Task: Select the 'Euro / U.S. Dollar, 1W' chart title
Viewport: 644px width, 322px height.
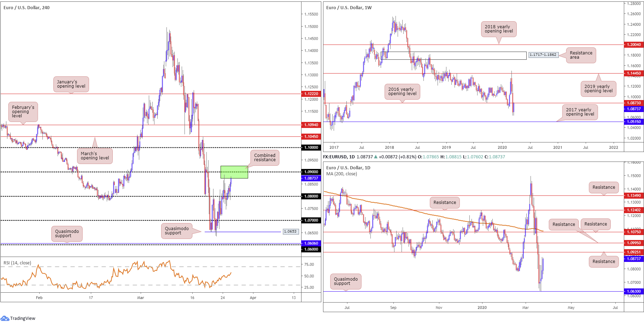Action: [x=349, y=7]
